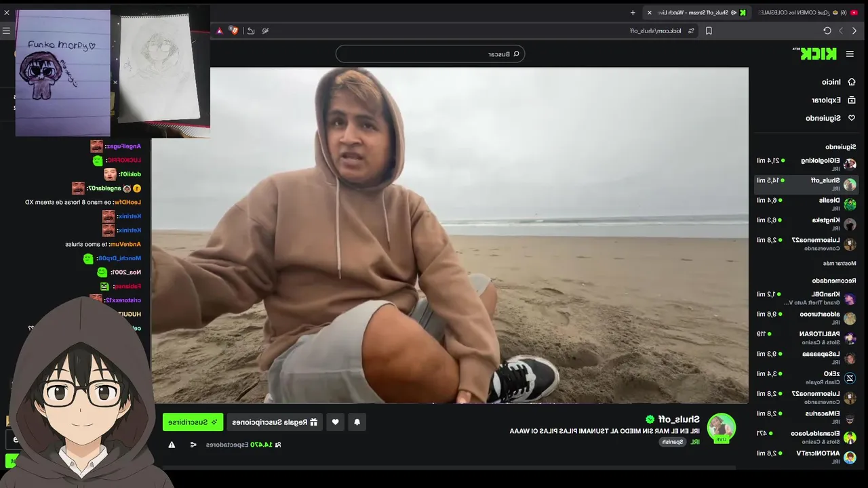Click Shuls_off verified badge
Image resolution: width=868 pixels, height=488 pixels.
click(650, 420)
